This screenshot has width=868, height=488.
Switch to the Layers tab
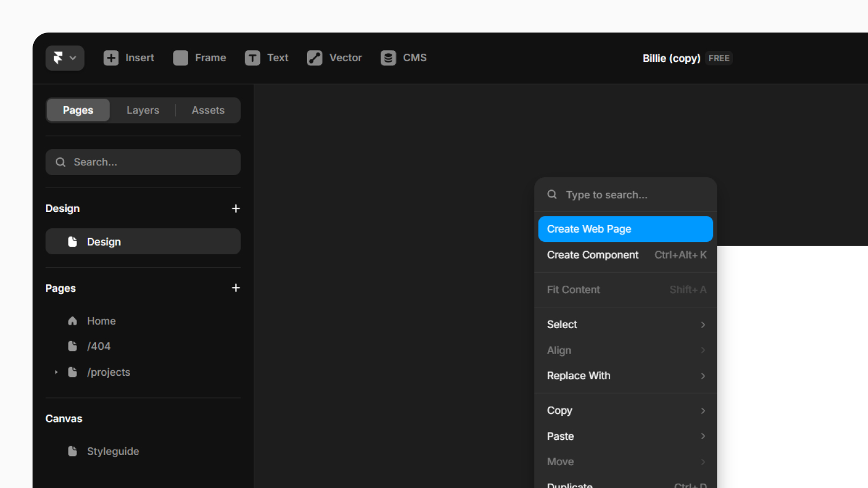[x=143, y=110]
